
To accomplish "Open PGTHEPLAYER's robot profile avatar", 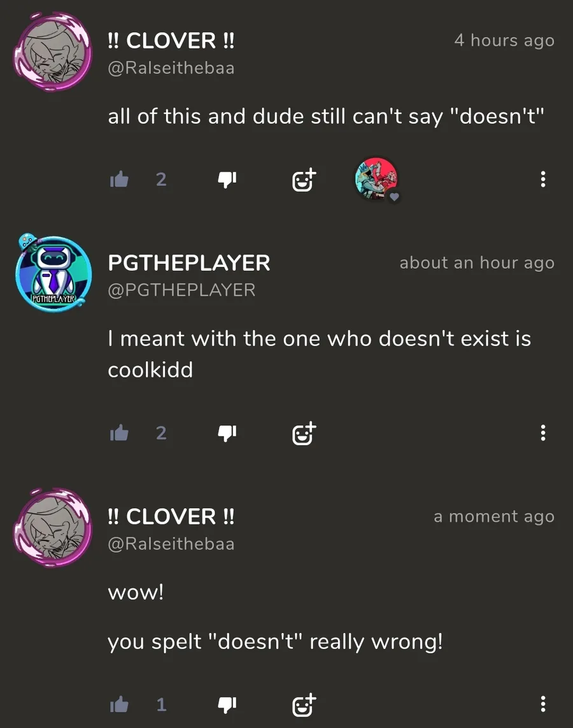I will tap(54, 273).
